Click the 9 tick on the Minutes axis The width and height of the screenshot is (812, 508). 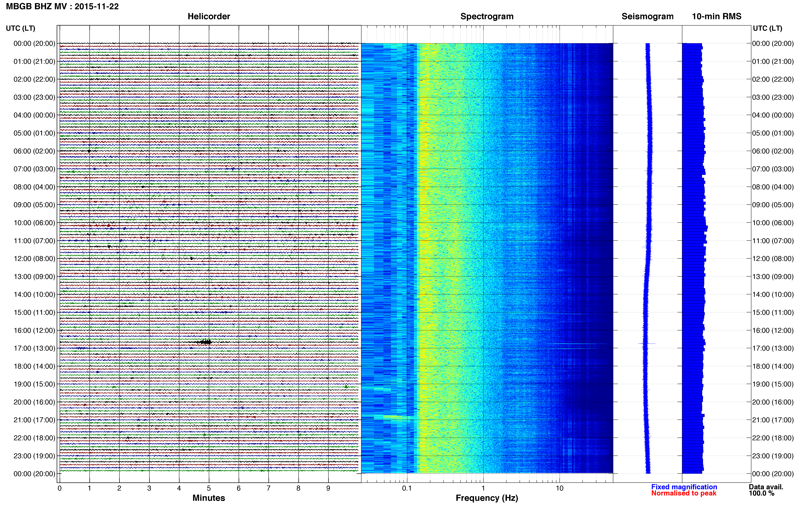tap(328, 488)
